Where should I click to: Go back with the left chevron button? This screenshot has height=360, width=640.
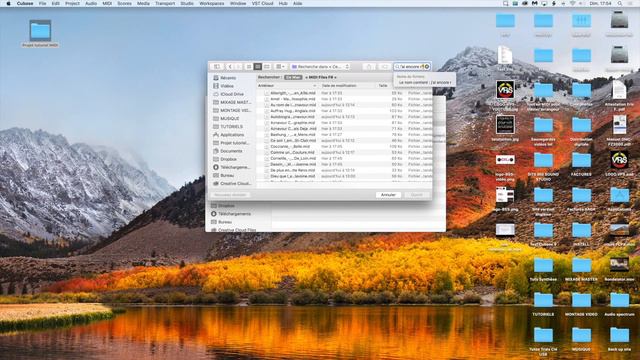coord(230,67)
